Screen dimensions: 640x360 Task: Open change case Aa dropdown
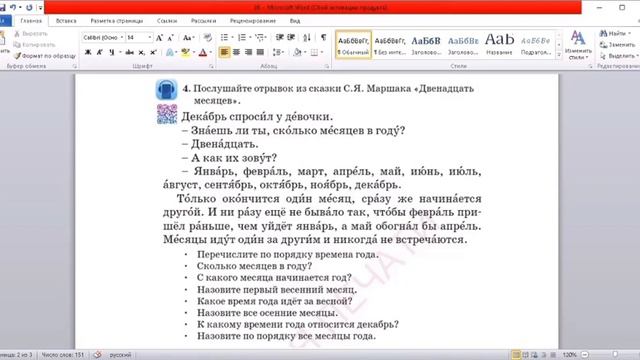click(x=188, y=38)
